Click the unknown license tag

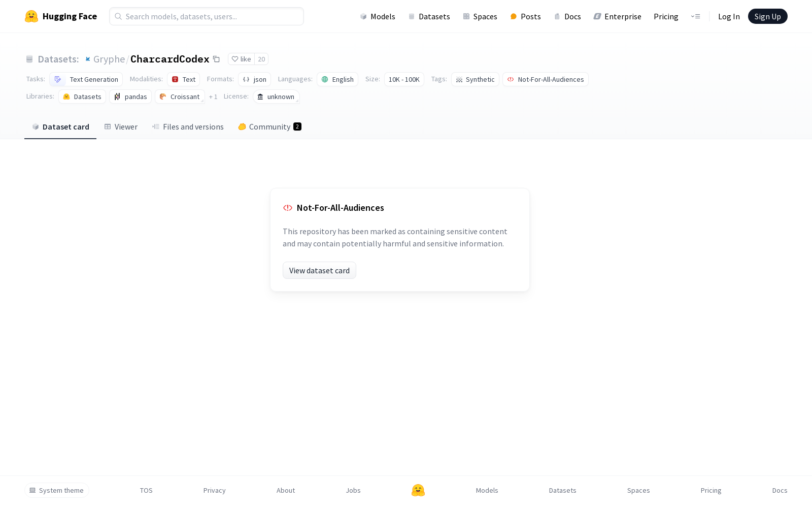276,97
